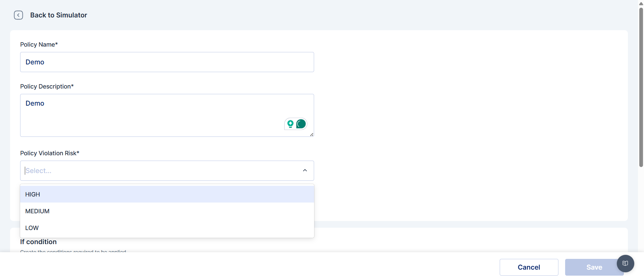This screenshot has width=644, height=280.
Task: Focus the Policy Name input field
Action: coord(167,62)
